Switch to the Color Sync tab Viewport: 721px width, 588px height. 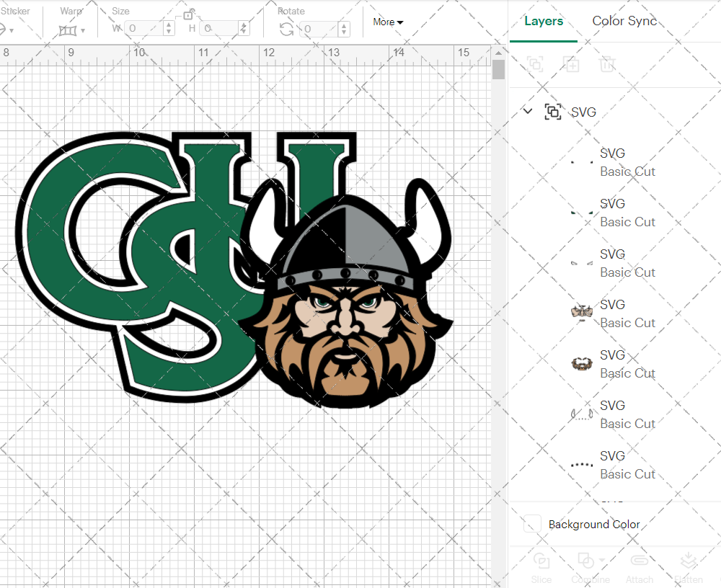624,21
